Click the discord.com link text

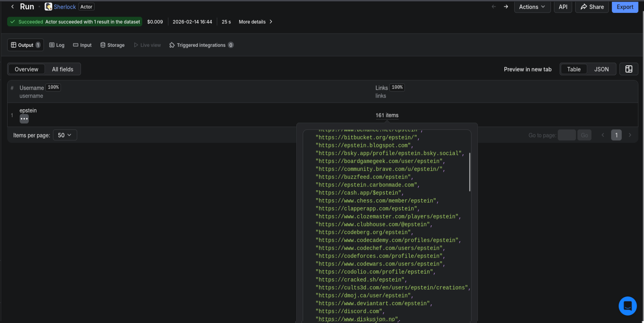pyautogui.click(x=349, y=312)
